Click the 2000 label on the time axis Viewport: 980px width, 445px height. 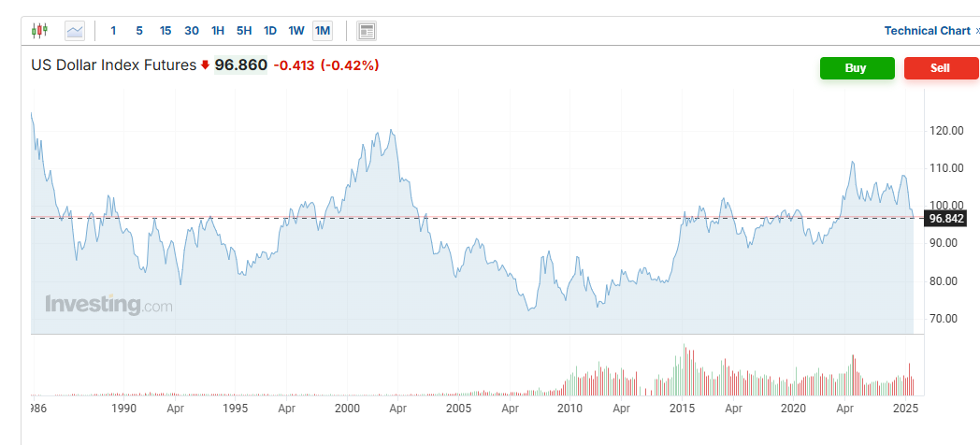[347, 409]
